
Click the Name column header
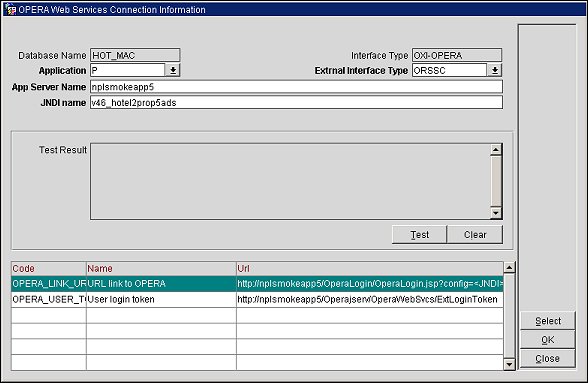tap(161, 269)
